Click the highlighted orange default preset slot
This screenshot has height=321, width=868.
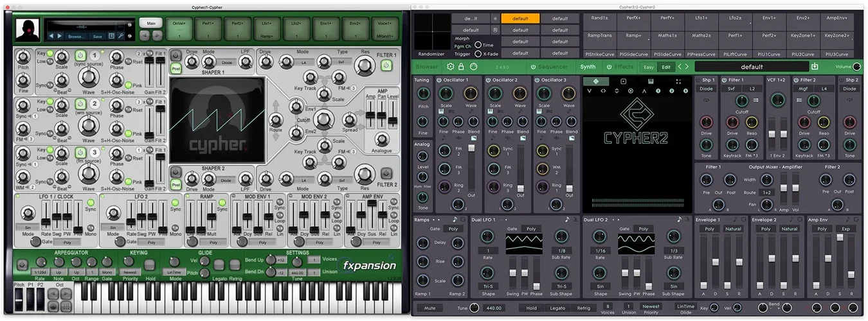tap(520, 19)
